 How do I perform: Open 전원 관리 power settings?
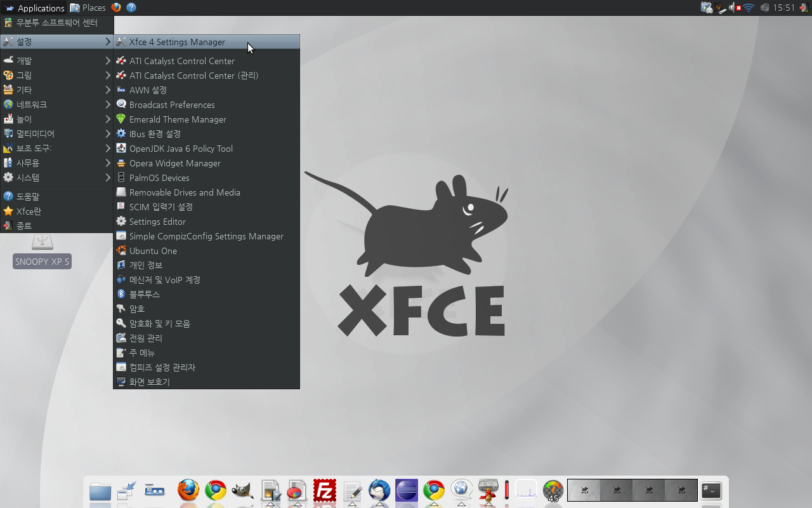pyautogui.click(x=206, y=338)
